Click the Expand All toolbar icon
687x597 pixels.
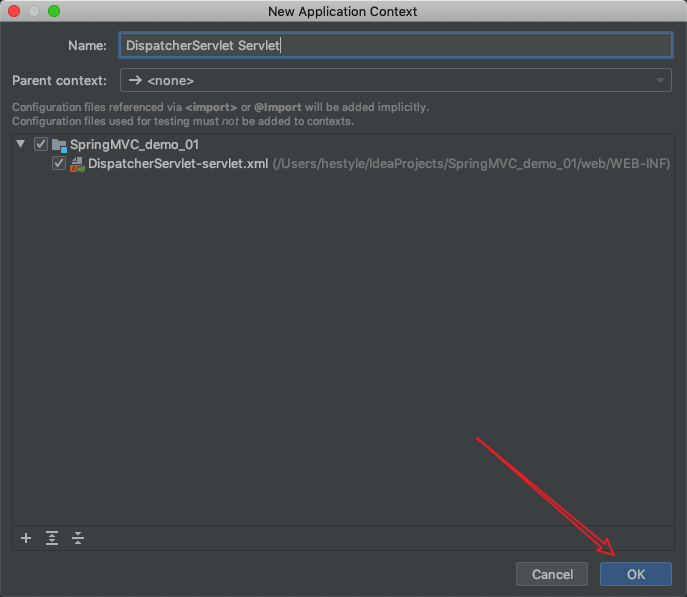point(52,538)
